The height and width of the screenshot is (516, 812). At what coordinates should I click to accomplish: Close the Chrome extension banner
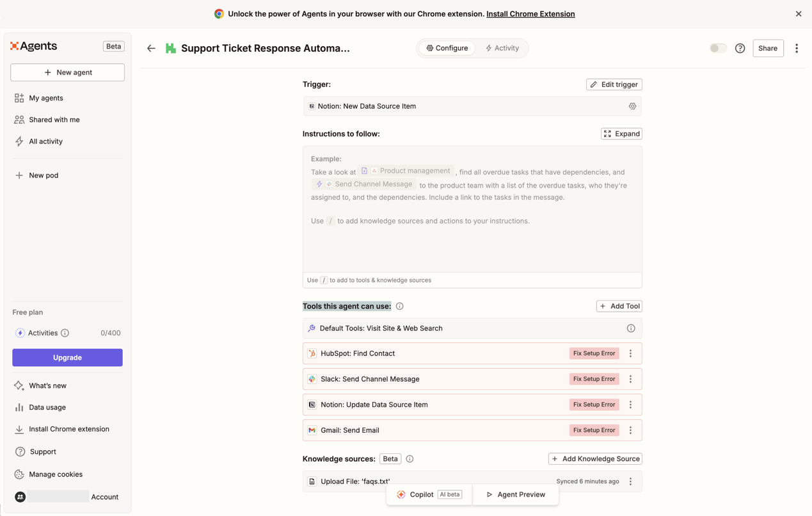click(x=798, y=13)
